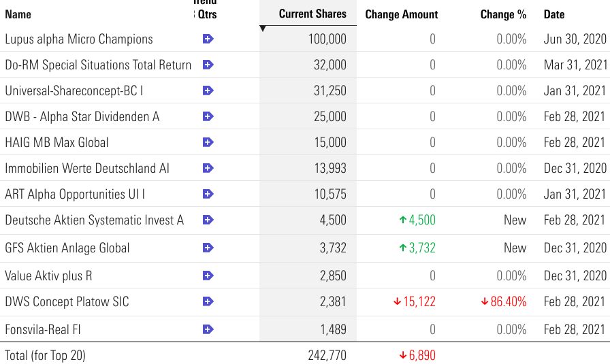Viewport: 610px width, 364px height.
Task: Click sort arrow under Current Shares header
Action: pos(263,29)
